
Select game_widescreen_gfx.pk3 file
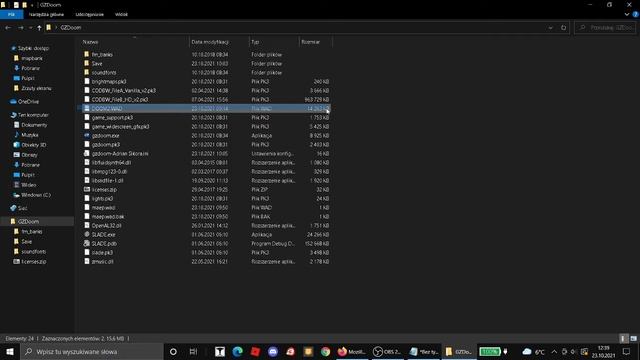(120, 127)
